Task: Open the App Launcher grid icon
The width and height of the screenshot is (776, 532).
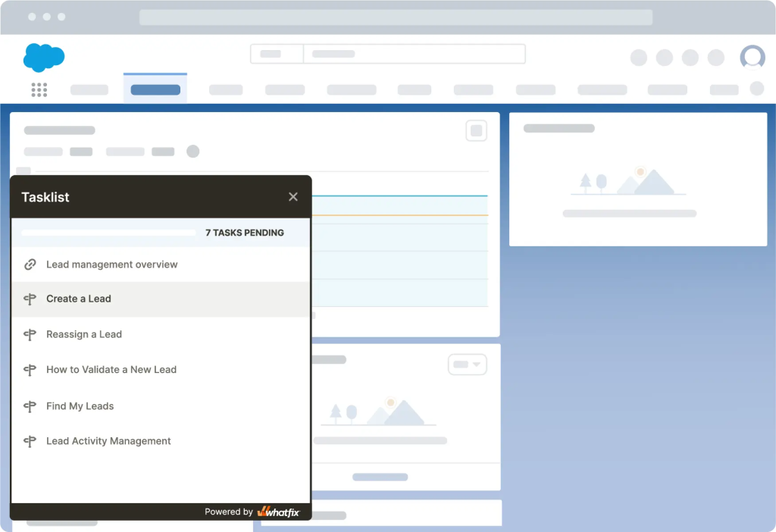Action: tap(39, 90)
